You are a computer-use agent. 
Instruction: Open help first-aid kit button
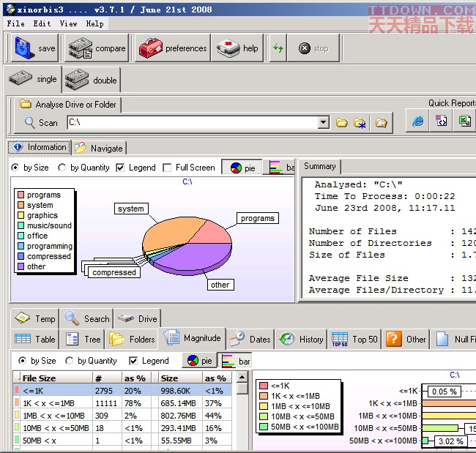pyautogui.click(x=237, y=48)
